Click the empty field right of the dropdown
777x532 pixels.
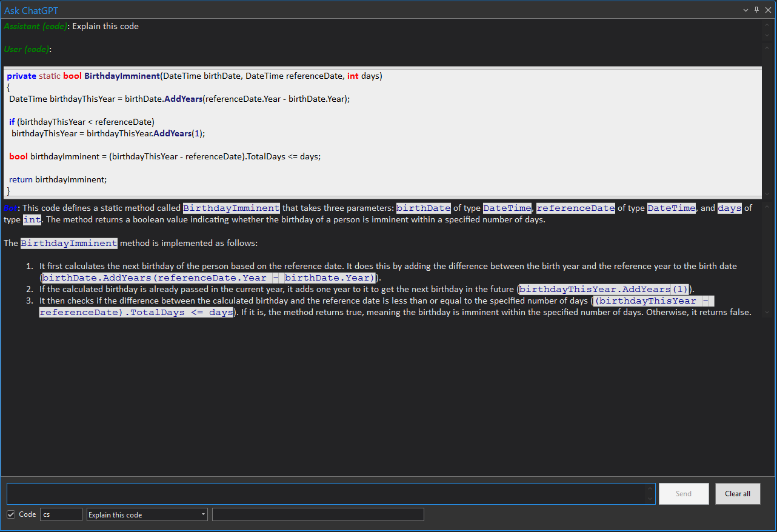point(318,514)
